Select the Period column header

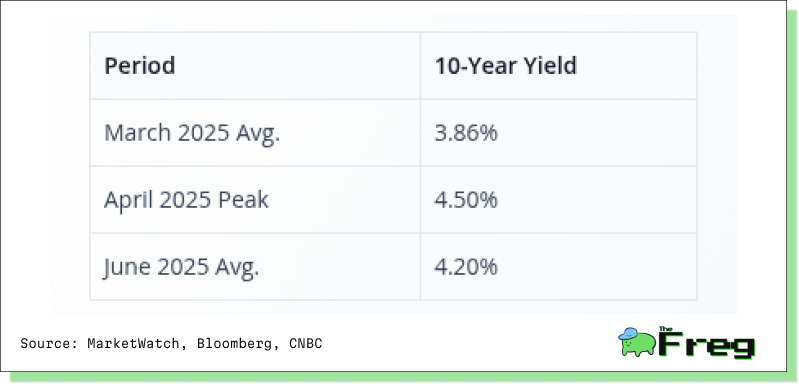click(255, 66)
